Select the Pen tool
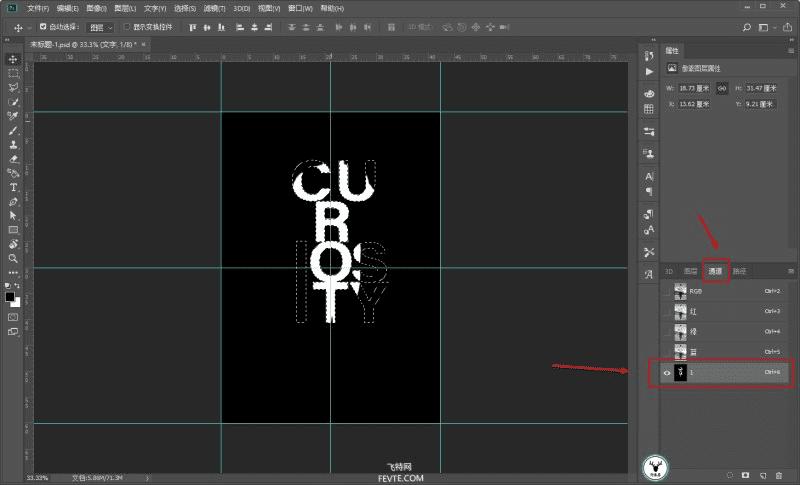This screenshot has width=800, height=485. click(x=13, y=202)
